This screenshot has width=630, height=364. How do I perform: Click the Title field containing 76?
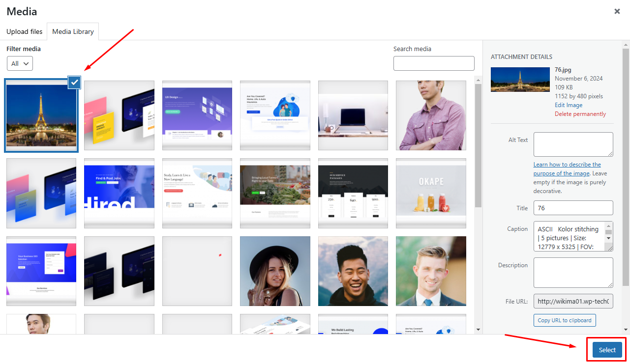coord(573,208)
